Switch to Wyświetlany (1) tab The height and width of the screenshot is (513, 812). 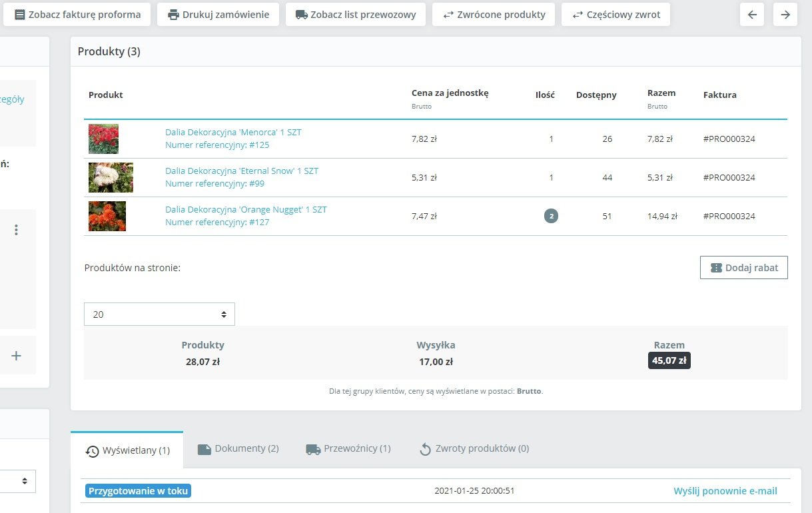[127, 450]
